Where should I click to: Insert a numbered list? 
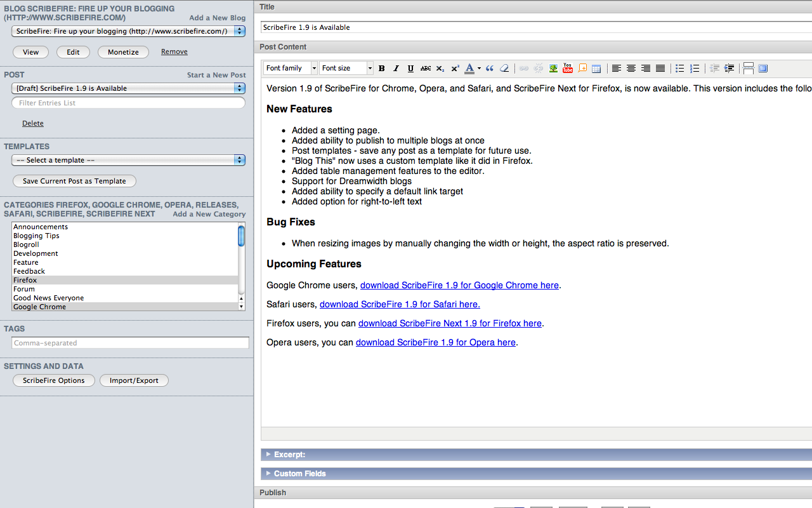tap(695, 69)
